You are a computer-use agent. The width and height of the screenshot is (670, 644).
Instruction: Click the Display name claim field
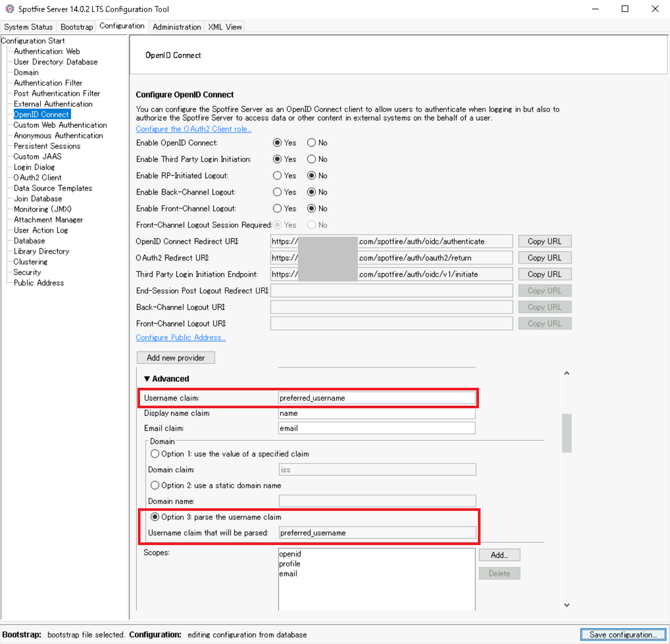376,413
